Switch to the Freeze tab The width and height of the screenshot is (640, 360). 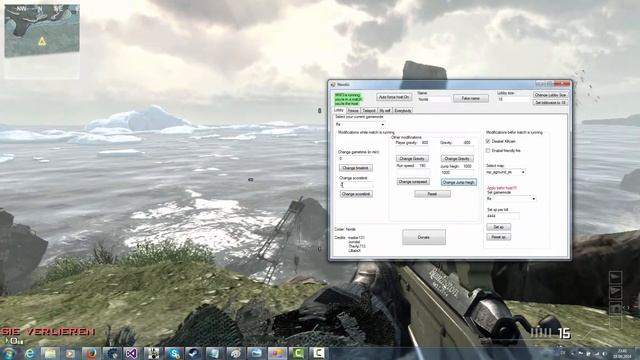pos(353,111)
